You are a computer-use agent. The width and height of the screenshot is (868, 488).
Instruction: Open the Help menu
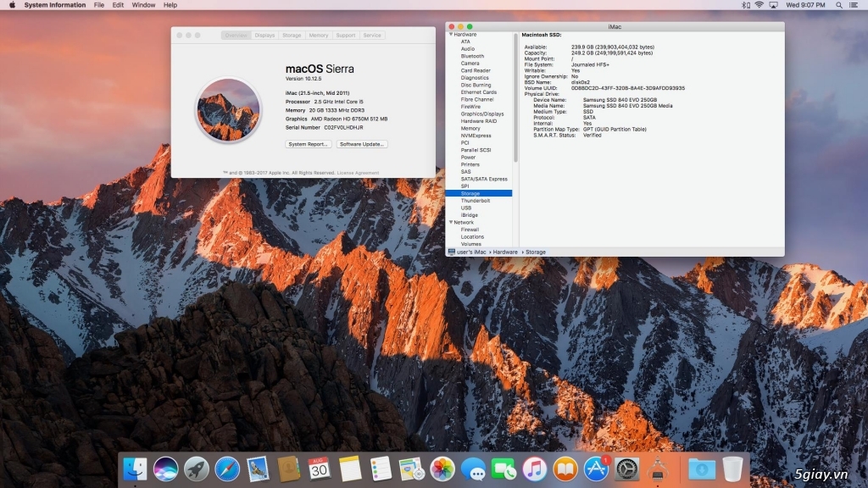tap(170, 5)
